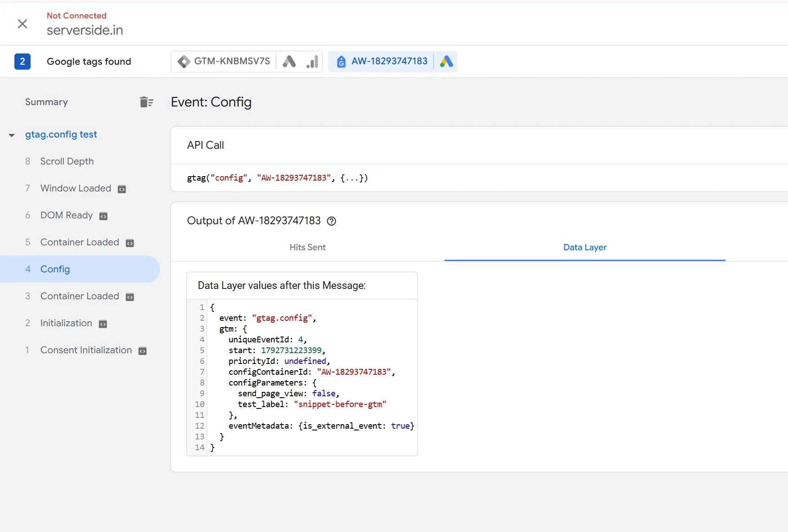Open help icon next to Output of AW-18293747183

[x=331, y=221]
